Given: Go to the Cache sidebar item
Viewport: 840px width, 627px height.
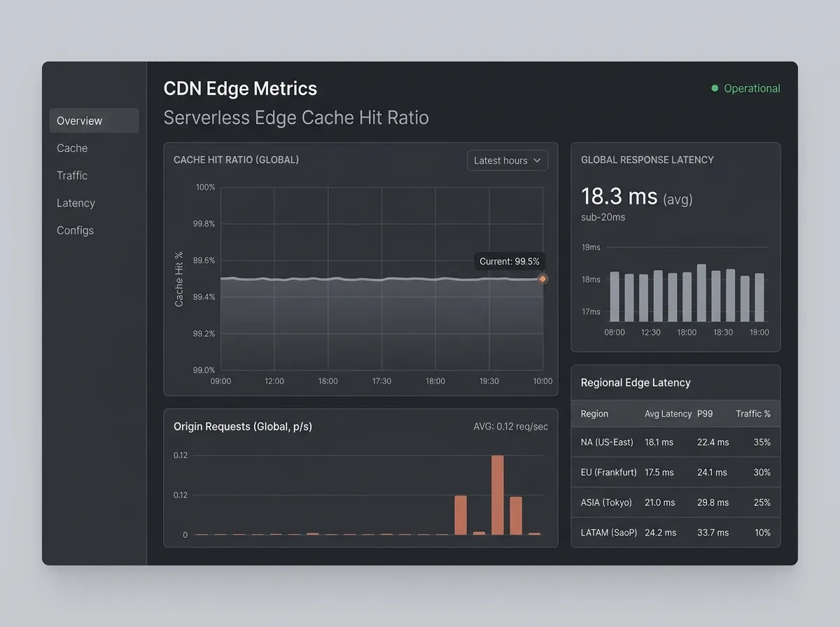Looking at the screenshot, I should (72, 148).
